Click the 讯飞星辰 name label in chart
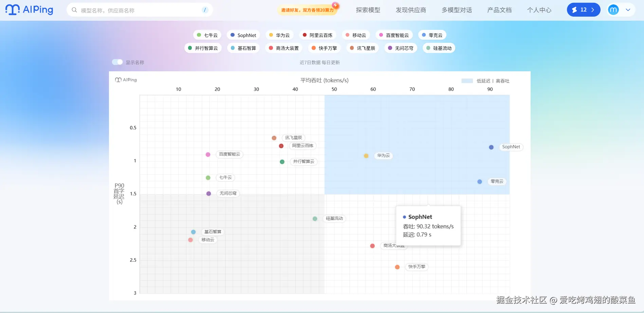Image resolution: width=644 pixels, height=313 pixels. click(293, 137)
